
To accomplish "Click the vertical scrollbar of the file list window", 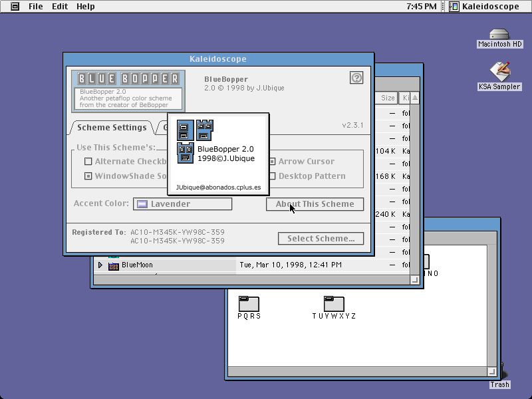I will tap(414, 190).
